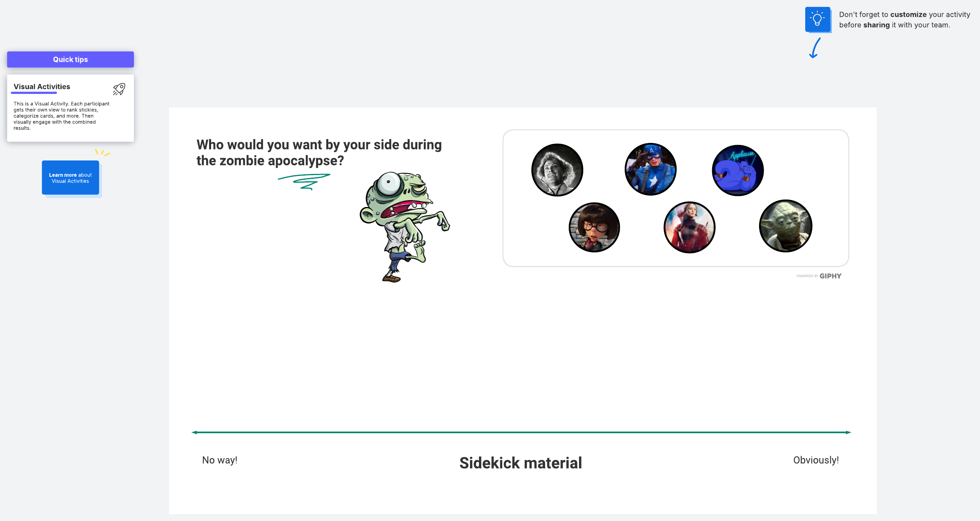Select the black-and-white scientist avatar
The image size is (980, 521).
[x=557, y=170]
